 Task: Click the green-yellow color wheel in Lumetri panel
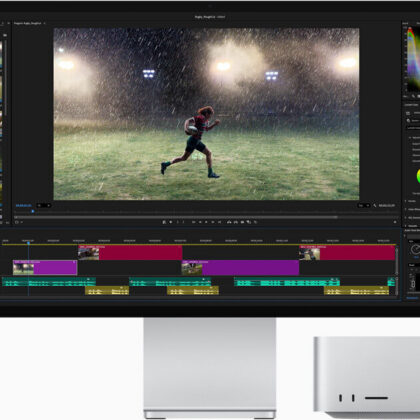418,176
